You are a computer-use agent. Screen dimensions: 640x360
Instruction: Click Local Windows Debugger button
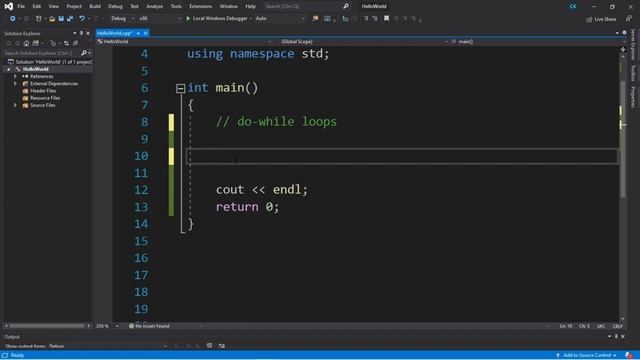click(220, 18)
